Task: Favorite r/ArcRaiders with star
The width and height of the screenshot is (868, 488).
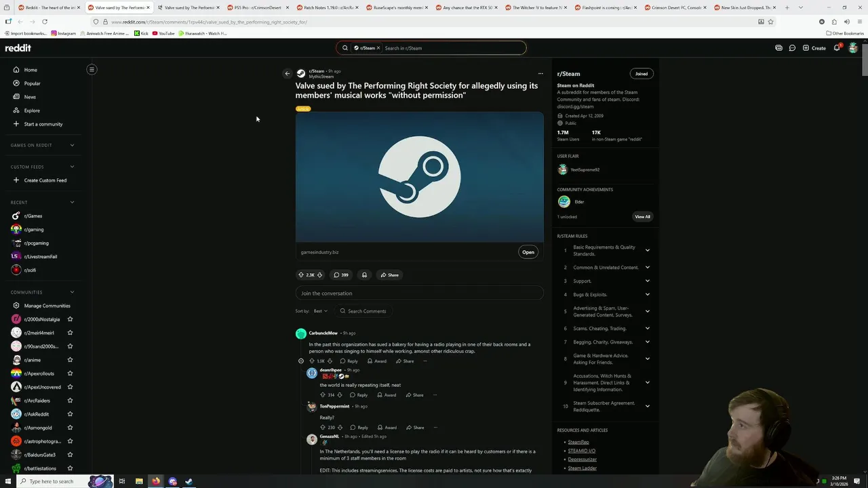Action: click(x=70, y=401)
